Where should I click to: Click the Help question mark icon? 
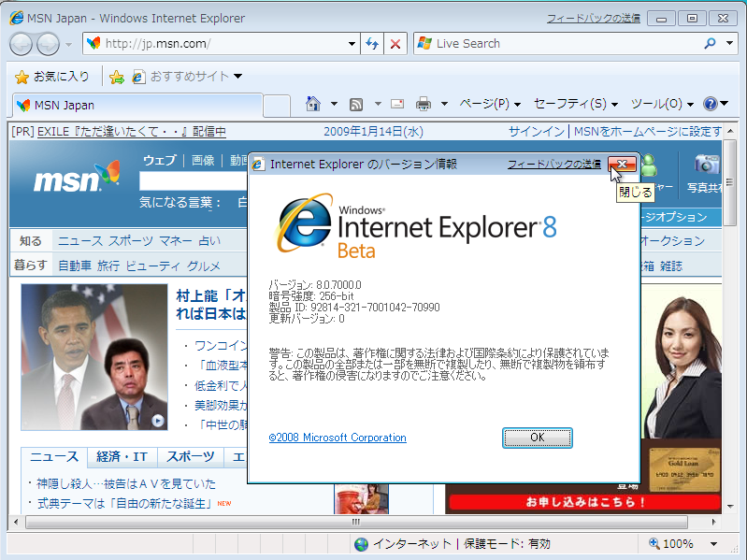tap(711, 104)
